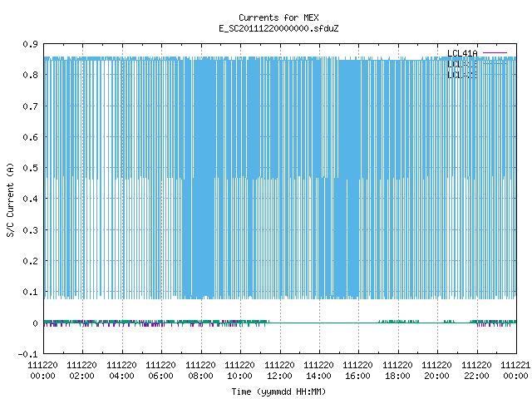Click the y-axis tick value "0.4"

click(x=30, y=199)
